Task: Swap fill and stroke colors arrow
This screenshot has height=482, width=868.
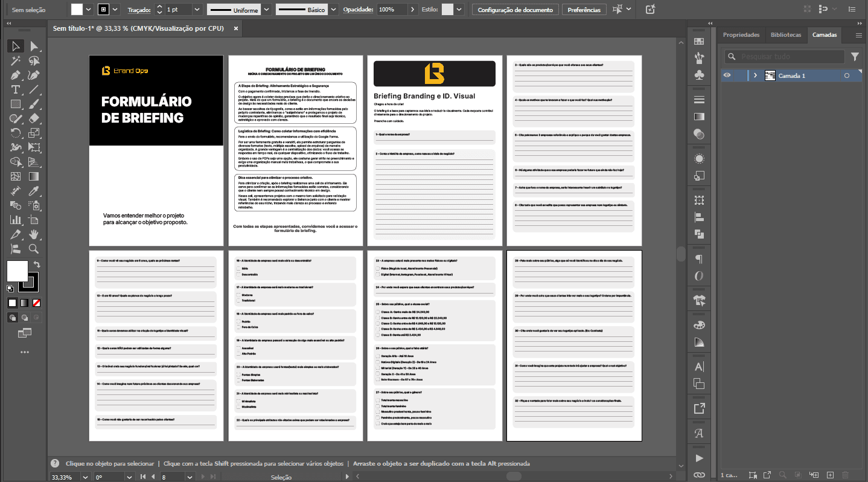Action: [x=37, y=265]
